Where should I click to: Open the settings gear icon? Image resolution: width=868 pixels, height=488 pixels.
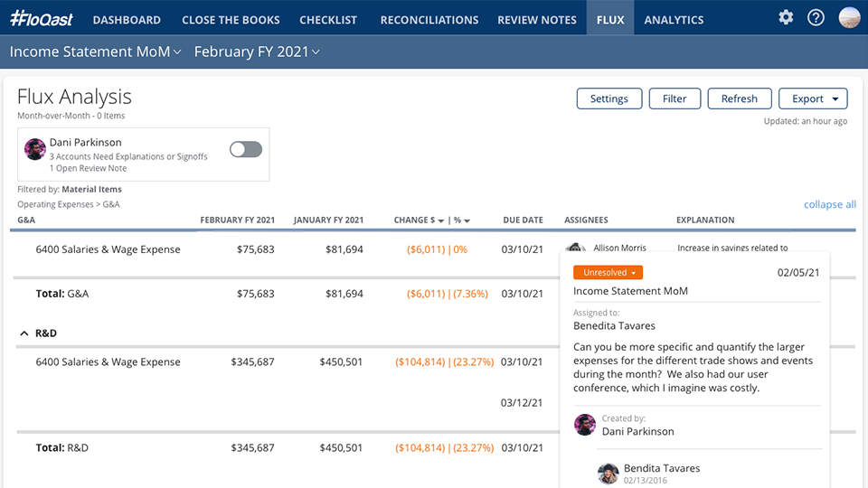click(786, 18)
